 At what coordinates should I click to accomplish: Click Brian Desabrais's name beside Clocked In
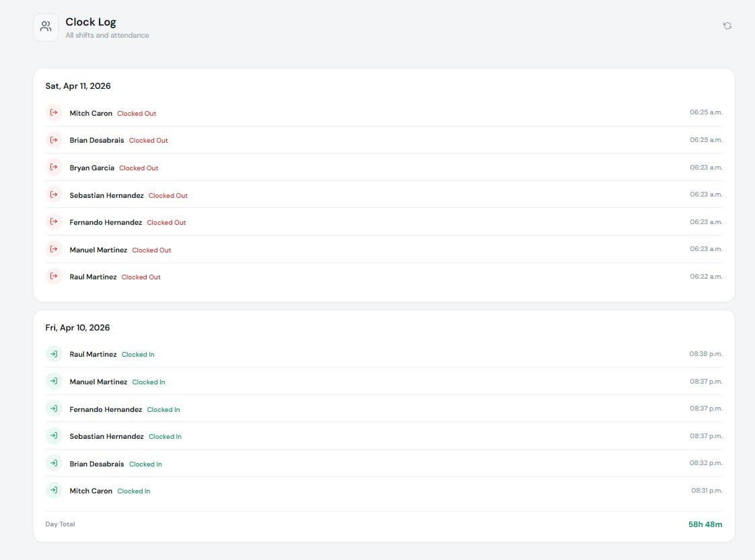[96, 464]
